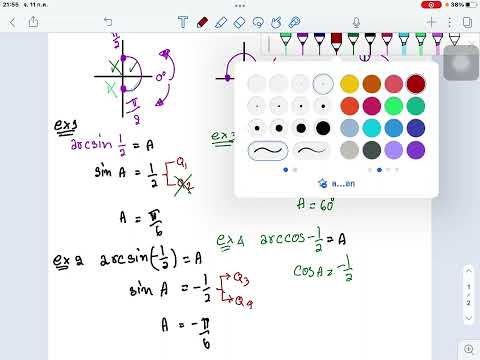Choose the selected circled thinnest stroke size
The height and width of the screenshot is (360, 480).
click(x=323, y=84)
